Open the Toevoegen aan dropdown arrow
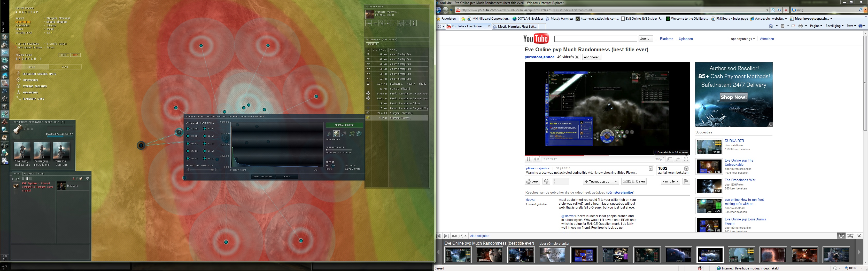Viewport: 868px width, 271px height. pyautogui.click(x=616, y=181)
